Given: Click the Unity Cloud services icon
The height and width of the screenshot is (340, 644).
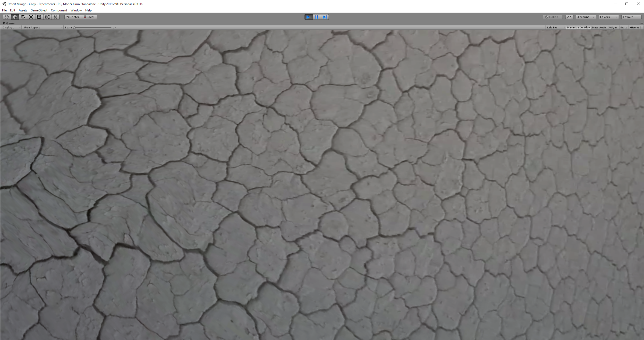Looking at the screenshot, I should point(569,17).
